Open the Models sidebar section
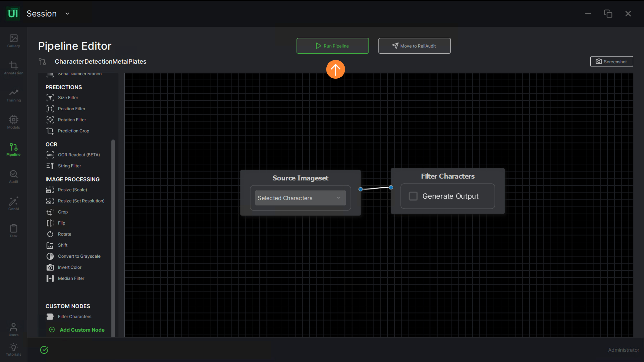 (13, 122)
